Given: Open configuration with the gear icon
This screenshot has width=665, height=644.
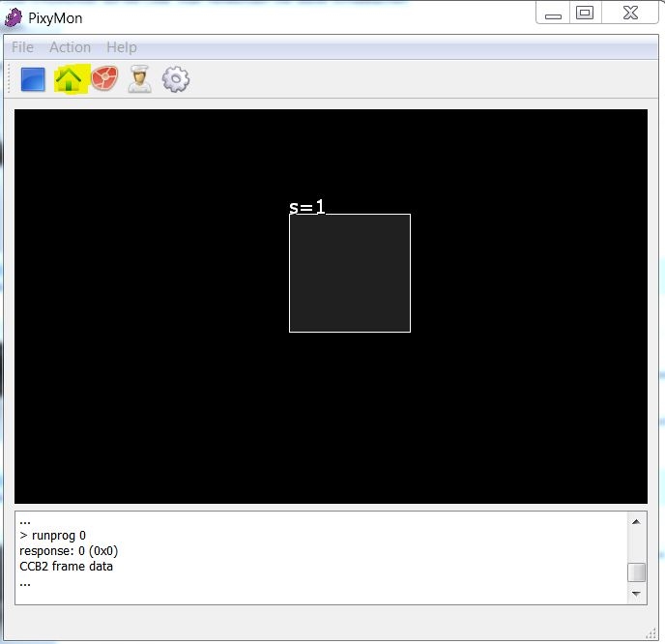Looking at the screenshot, I should pyautogui.click(x=176, y=79).
